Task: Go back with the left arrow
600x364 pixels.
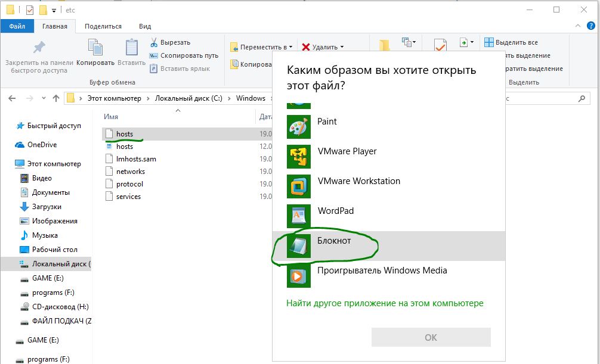Action: pos(12,98)
